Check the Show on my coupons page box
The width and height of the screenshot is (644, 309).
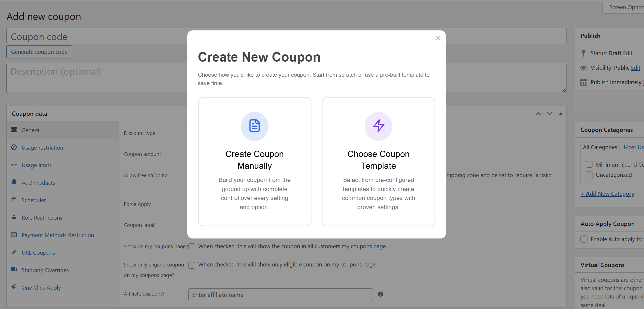(x=192, y=247)
